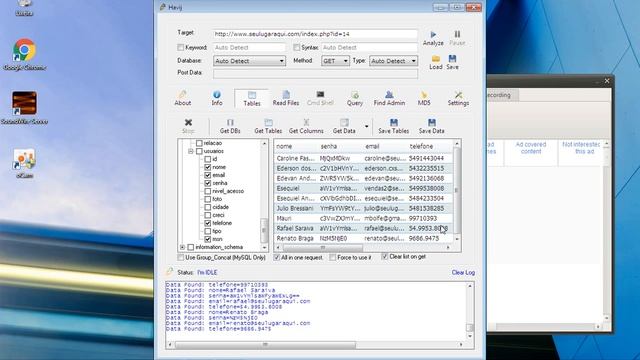Click the log panel horizontal scrollbar
Image resolution: width=640 pixels, height=360 pixels.
[x=265, y=345]
